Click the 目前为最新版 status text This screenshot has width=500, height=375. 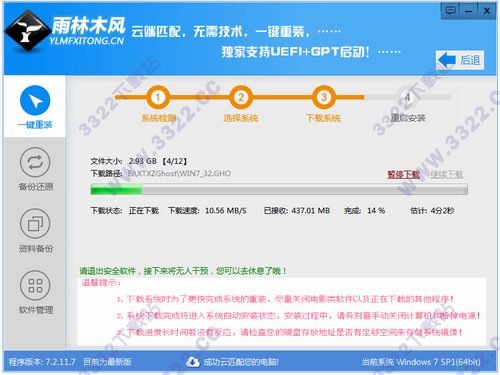[x=107, y=362]
